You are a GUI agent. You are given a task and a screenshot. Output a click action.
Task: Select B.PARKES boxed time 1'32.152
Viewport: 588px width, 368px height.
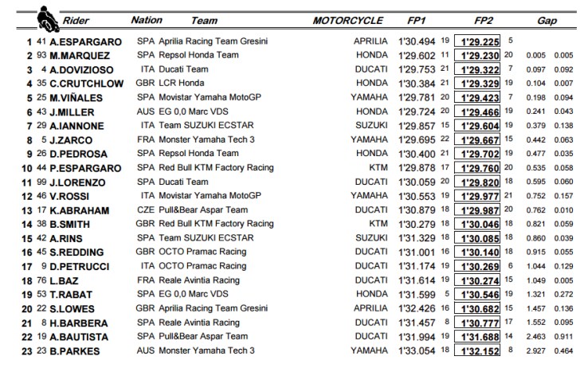(x=477, y=350)
